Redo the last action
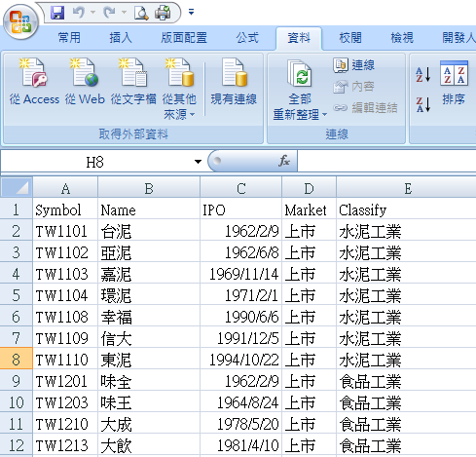Image resolution: width=476 pixels, height=457 pixels. pyautogui.click(x=109, y=13)
